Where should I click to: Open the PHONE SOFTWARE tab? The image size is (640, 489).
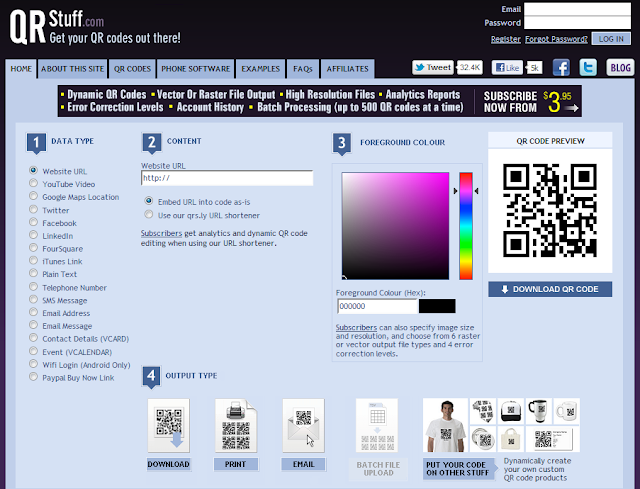(x=196, y=69)
